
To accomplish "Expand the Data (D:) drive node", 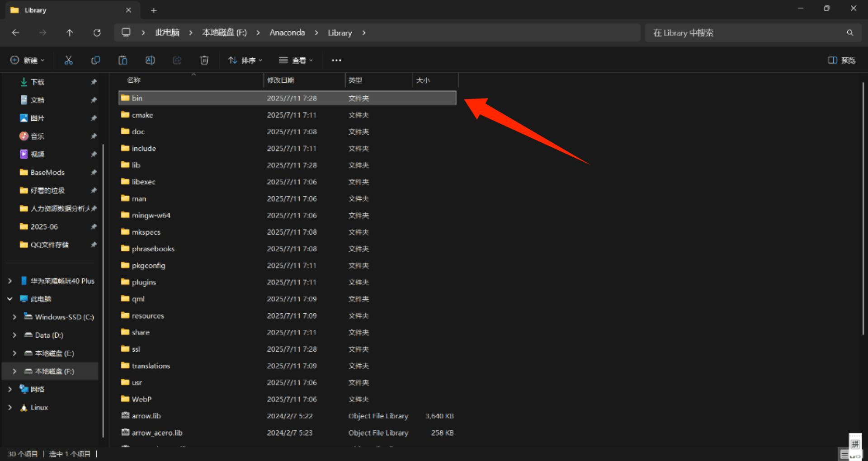I will click(14, 335).
